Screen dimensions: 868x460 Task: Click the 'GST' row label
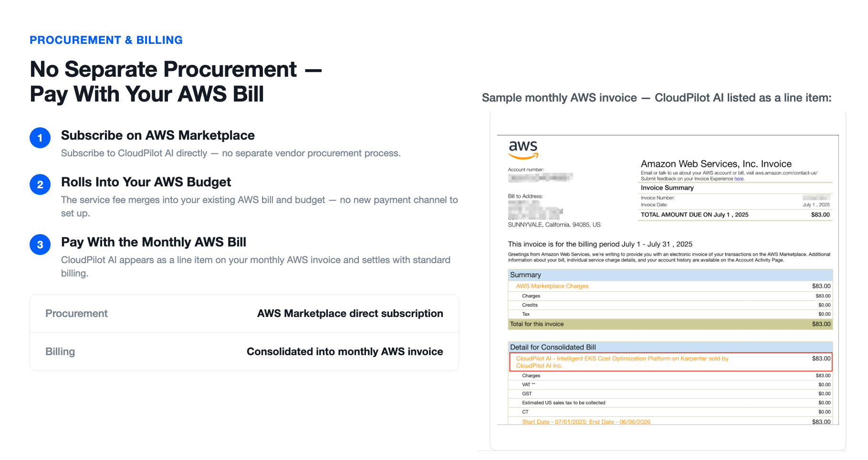(x=527, y=394)
